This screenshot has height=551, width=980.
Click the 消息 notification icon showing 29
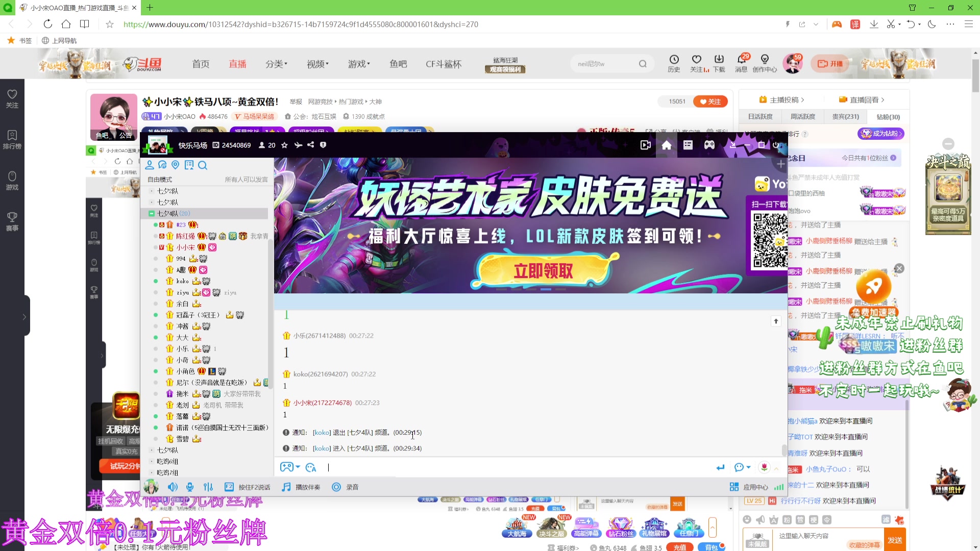coord(741,63)
